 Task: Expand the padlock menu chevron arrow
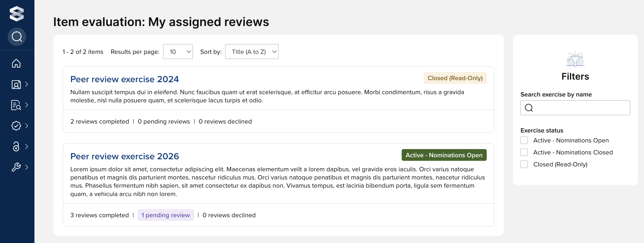tap(27, 147)
